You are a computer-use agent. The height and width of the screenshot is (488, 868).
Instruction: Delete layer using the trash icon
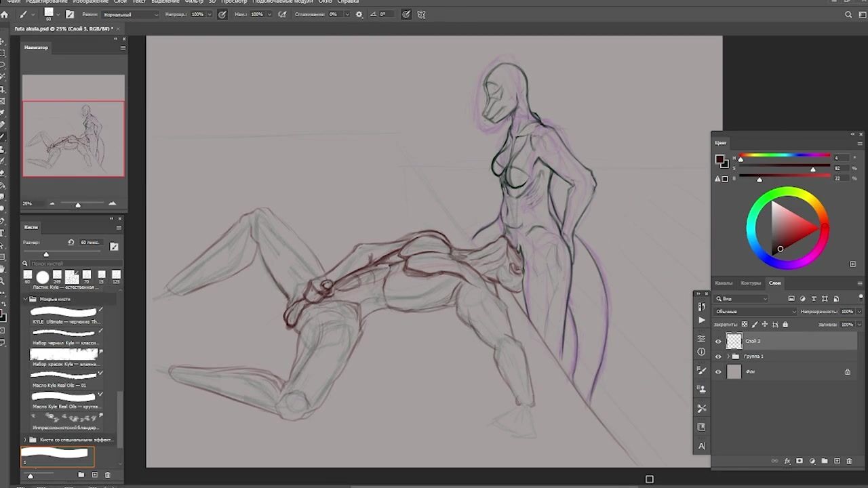click(848, 461)
